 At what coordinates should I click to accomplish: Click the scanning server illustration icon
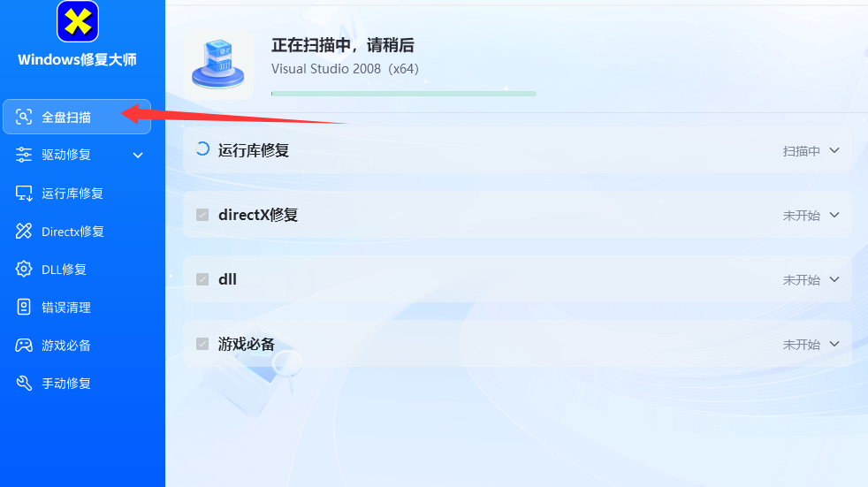(218, 65)
